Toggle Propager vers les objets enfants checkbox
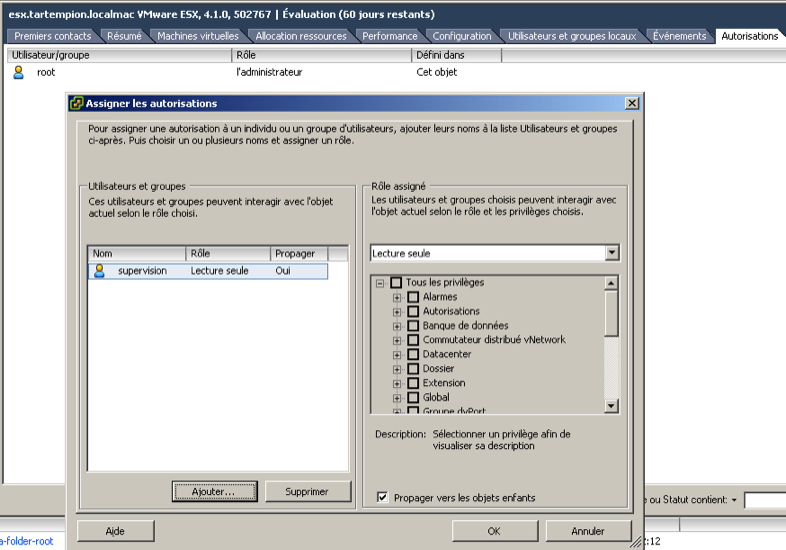The width and height of the screenshot is (786, 550). tap(383, 497)
